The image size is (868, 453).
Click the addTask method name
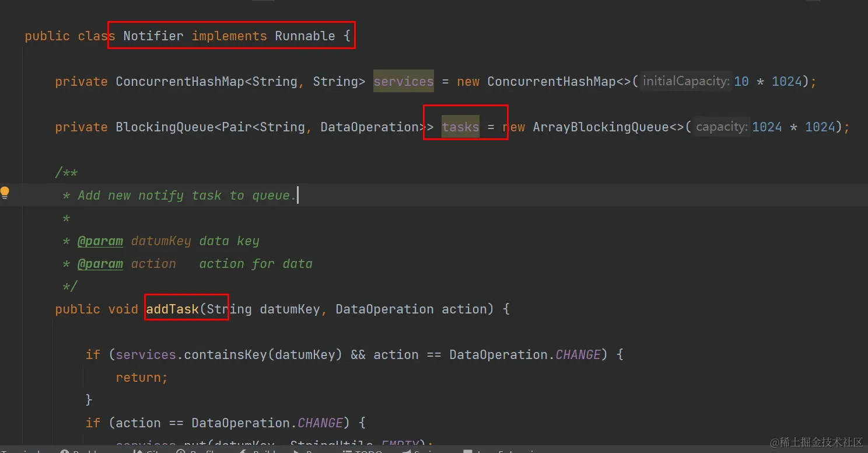(x=172, y=309)
